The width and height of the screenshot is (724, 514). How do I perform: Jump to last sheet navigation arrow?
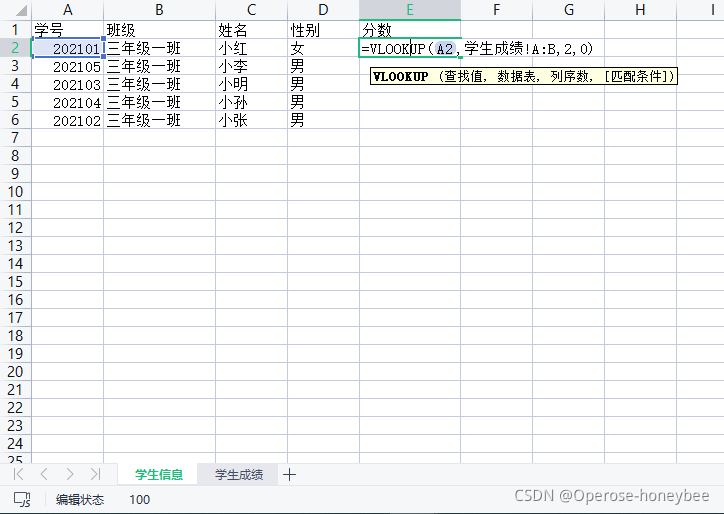pyautogui.click(x=96, y=474)
